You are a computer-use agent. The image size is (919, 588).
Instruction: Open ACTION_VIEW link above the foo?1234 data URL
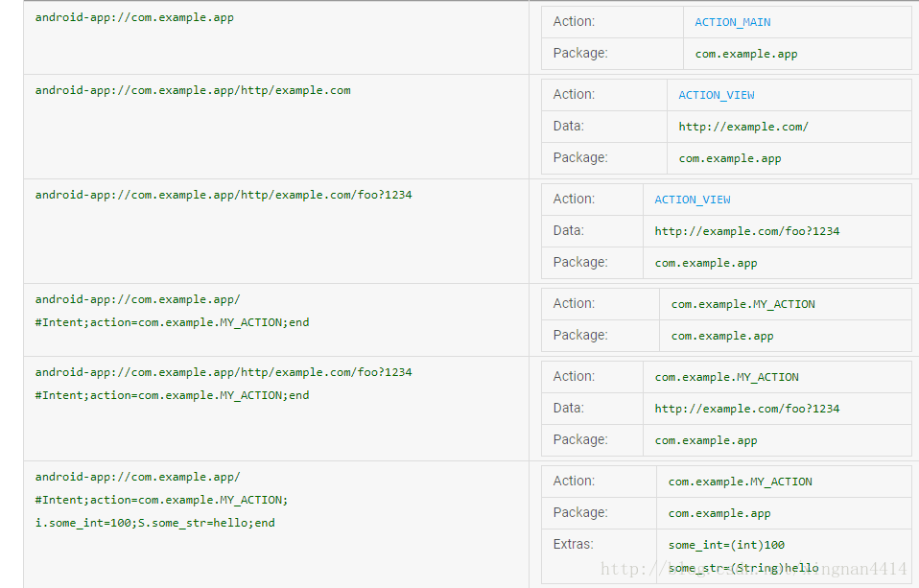[x=692, y=200]
